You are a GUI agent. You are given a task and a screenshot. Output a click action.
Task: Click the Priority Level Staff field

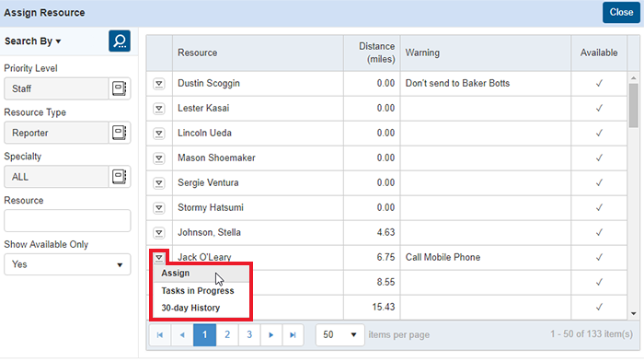[56, 88]
